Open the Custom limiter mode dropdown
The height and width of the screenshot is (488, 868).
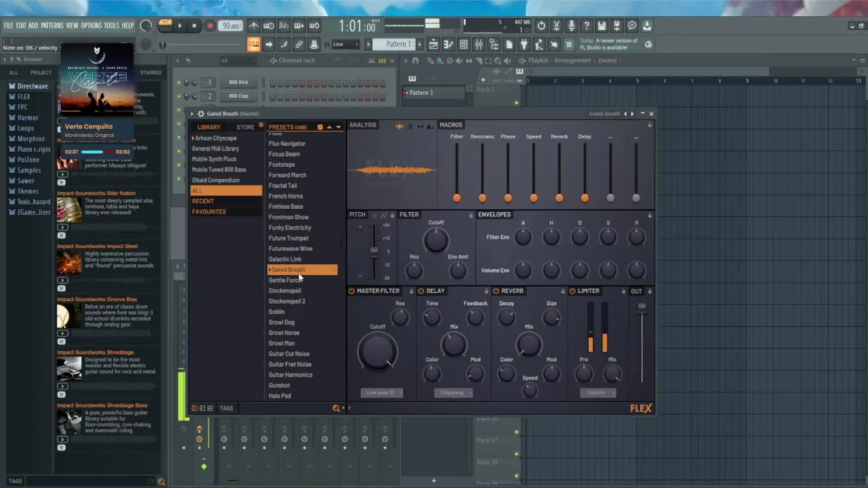point(597,392)
